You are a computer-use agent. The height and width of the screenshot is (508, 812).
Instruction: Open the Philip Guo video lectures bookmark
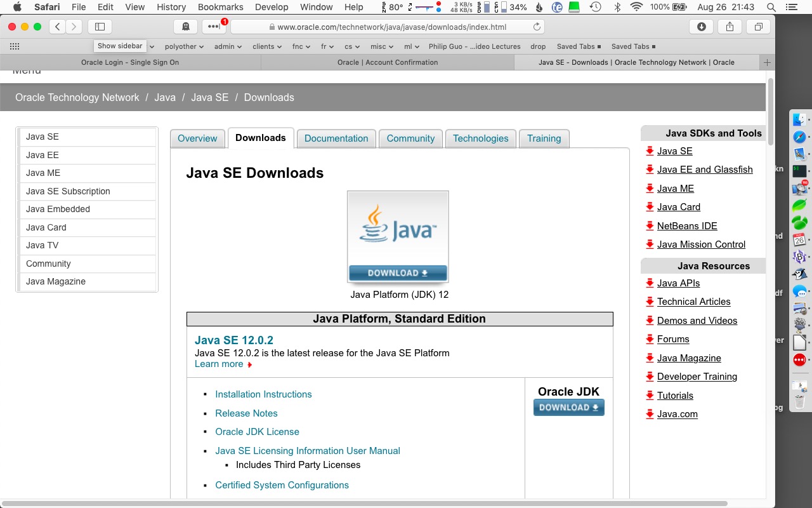point(475,46)
